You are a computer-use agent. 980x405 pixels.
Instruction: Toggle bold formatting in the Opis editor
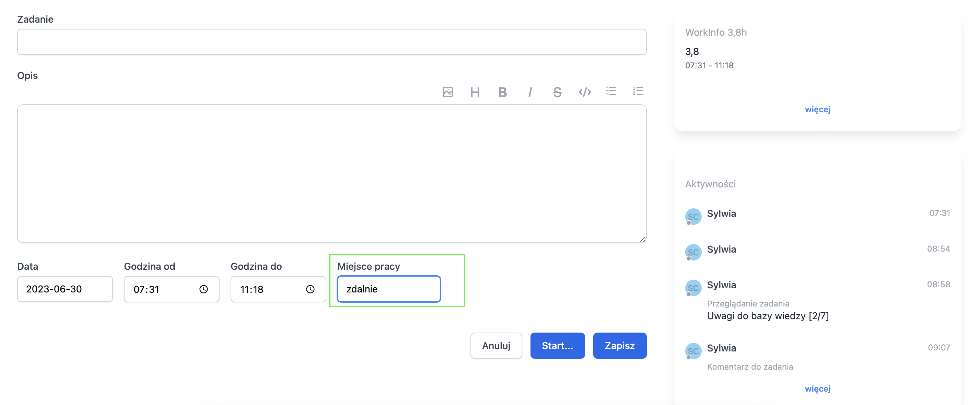point(502,92)
